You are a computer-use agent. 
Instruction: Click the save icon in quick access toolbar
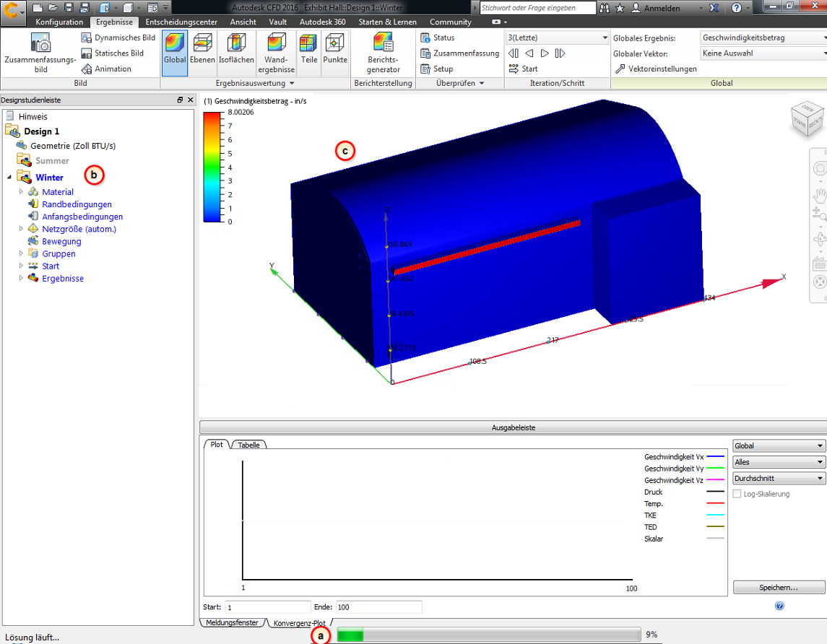click(x=69, y=7)
